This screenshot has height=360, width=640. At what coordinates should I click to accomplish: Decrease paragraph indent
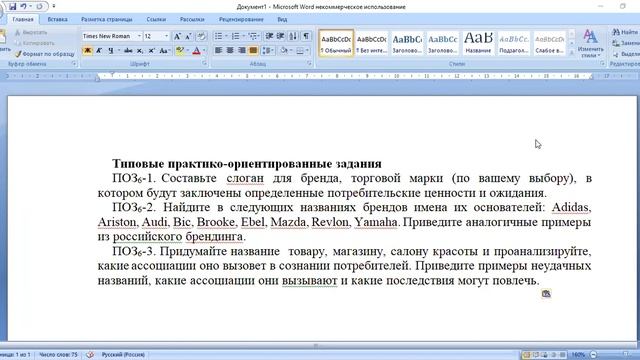[x=269, y=36]
